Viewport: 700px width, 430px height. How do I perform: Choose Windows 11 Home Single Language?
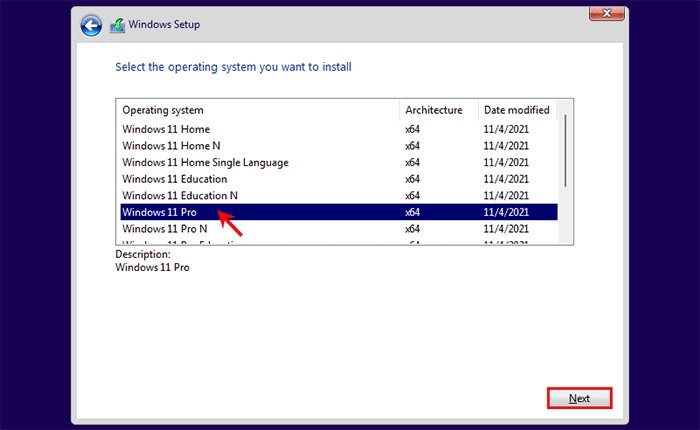[339, 162]
